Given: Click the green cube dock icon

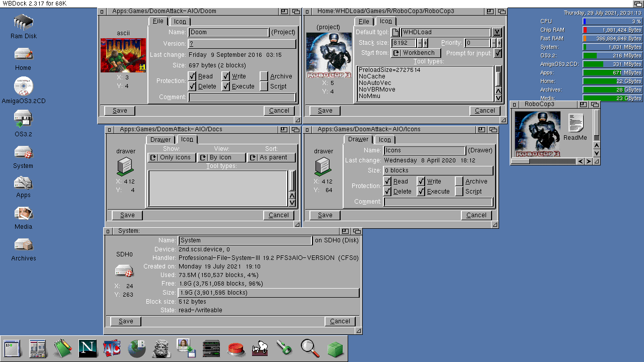Looking at the screenshot, I should [x=335, y=349].
